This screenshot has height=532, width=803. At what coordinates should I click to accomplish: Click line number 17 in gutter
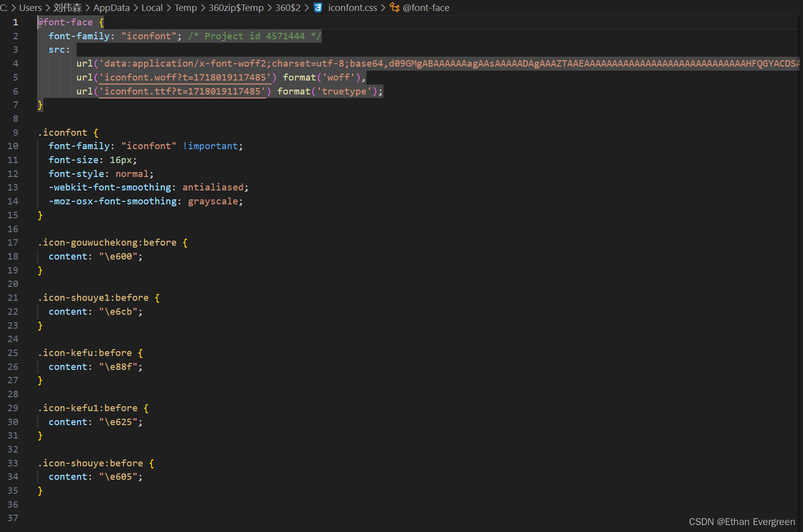click(x=13, y=243)
